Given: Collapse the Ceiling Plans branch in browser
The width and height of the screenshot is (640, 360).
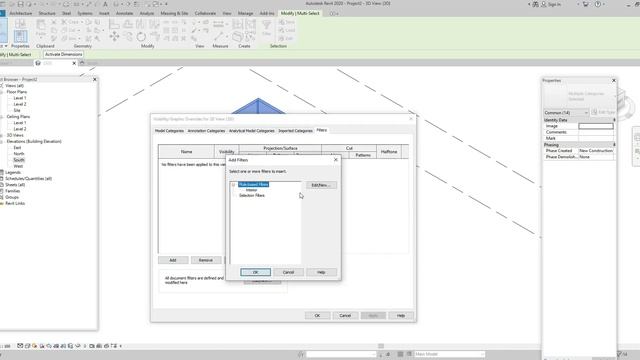Looking at the screenshot, I should pos(2,117).
